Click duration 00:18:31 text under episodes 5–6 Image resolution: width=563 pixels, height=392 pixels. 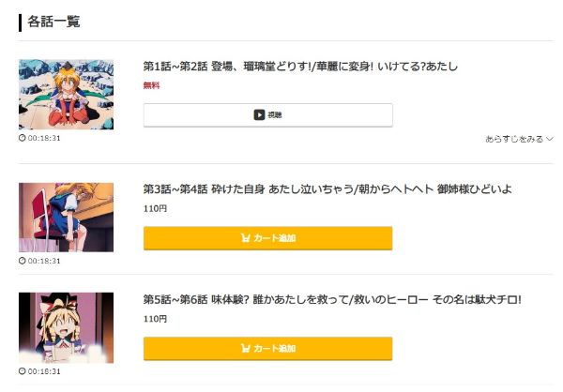point(44,371)
